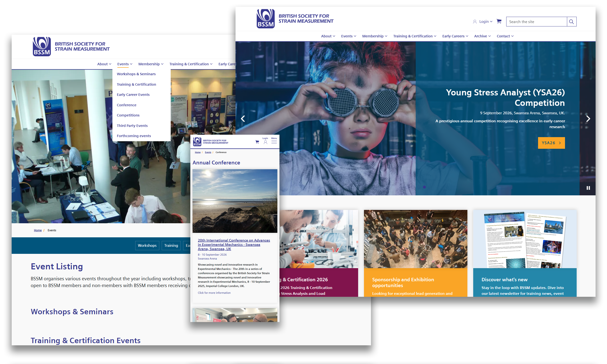Image resolution: width=607 pixels, height=364 pixels.
Task: Click the orange YSA26 button
Action: (x=551, y=143)
